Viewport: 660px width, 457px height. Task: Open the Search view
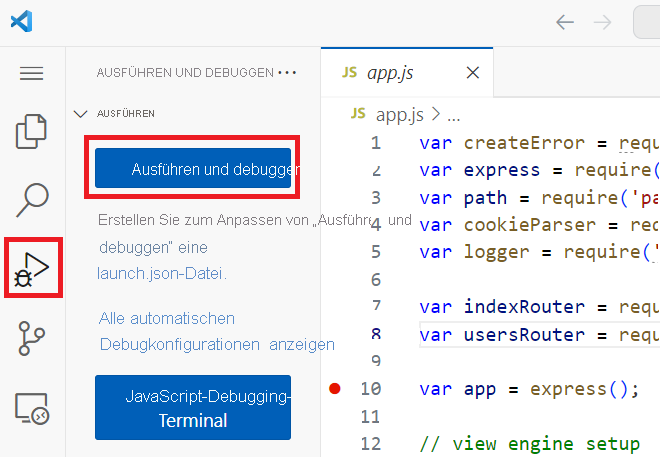coord(32,200)
